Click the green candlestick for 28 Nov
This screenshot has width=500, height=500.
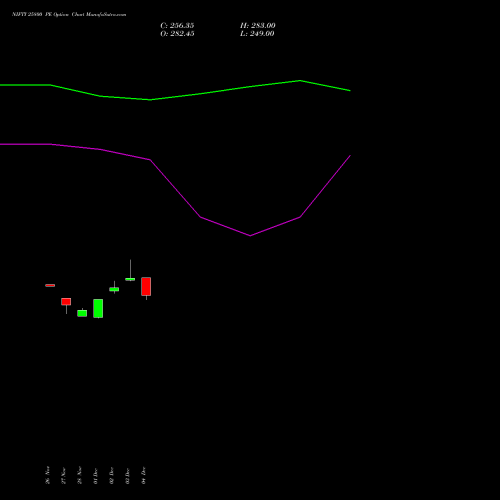point(82,313)
